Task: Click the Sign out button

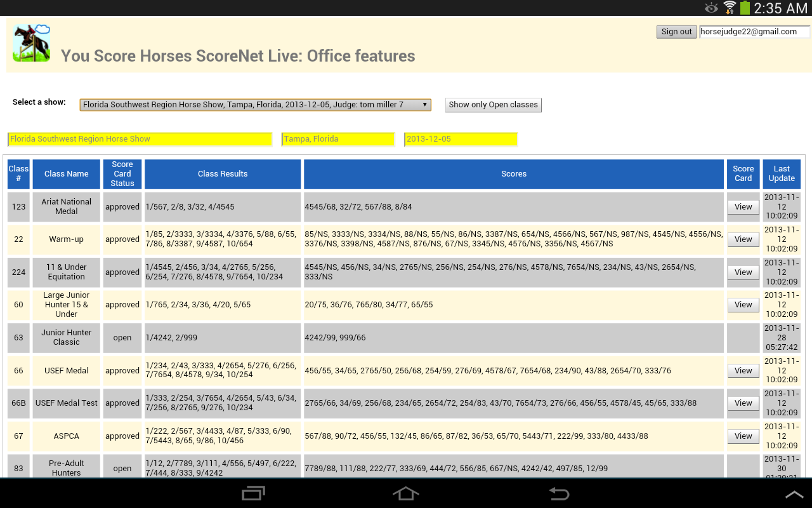Action: click(676, 32)
